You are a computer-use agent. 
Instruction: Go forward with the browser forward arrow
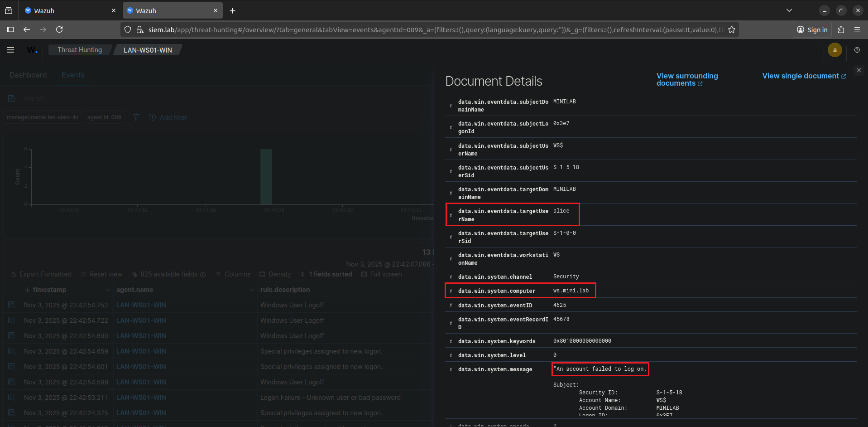(43, 29)
